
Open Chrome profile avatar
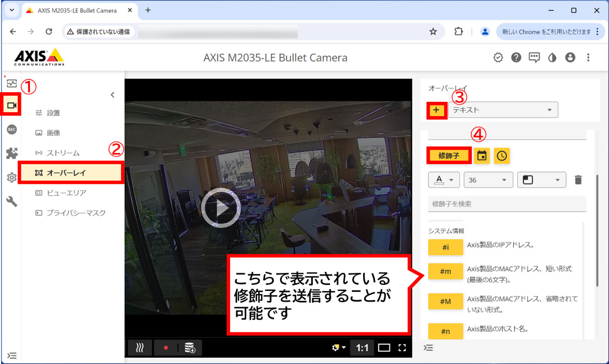(485, 31)
